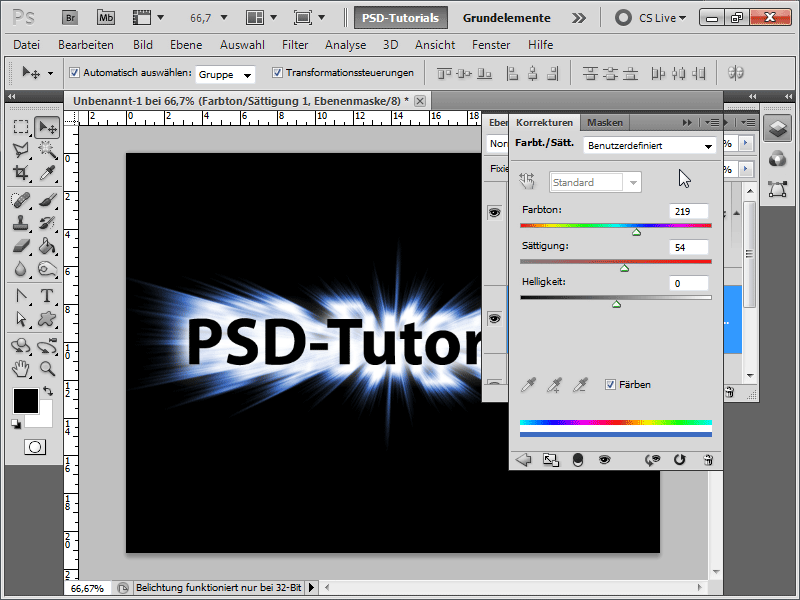Image resolution: width=800 pixels, height=600 pixels.
Task: Select the Rectangular Marquee tool
Action: [x=21, y=127]
